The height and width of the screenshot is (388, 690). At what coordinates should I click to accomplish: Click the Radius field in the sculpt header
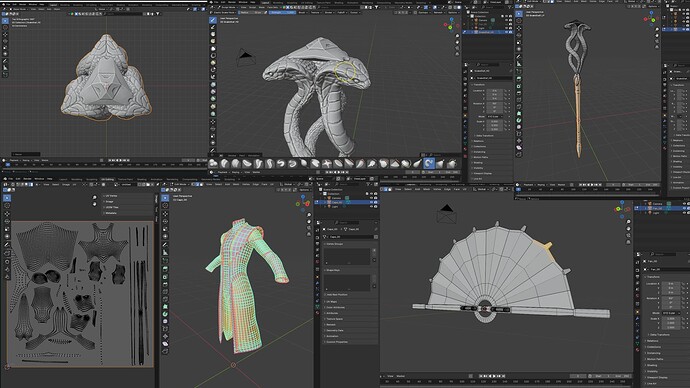249,12
